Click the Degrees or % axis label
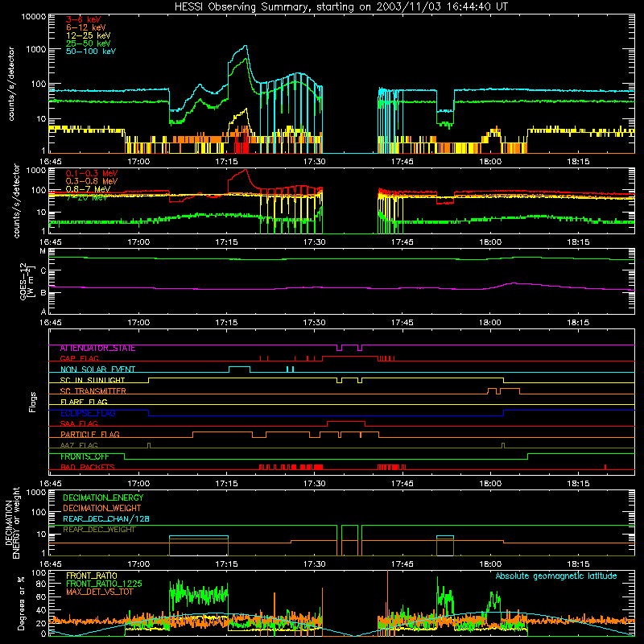The height and width of the screenshot is (644, 644). 22,603
